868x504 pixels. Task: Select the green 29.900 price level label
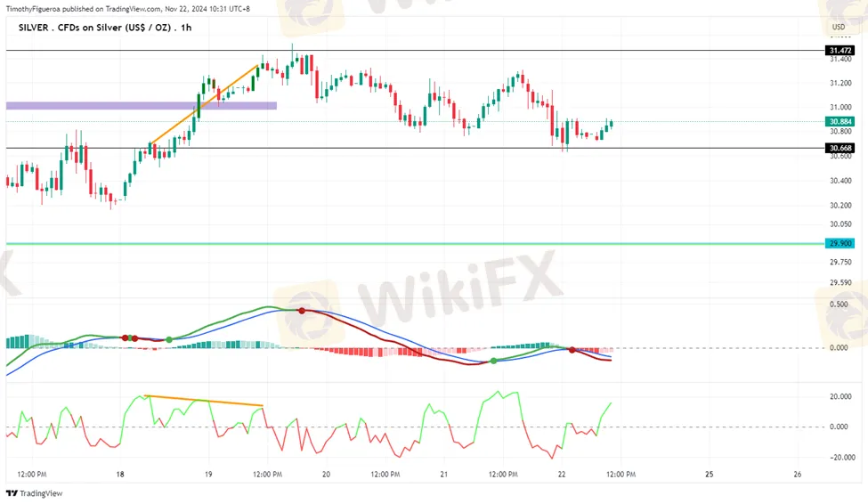tap(840, 243)
